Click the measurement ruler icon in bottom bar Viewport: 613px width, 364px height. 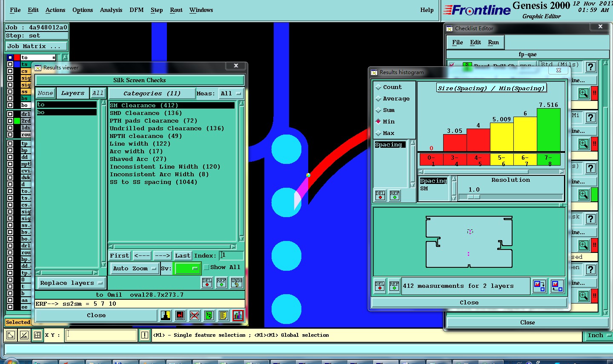(x=24, y=335)
